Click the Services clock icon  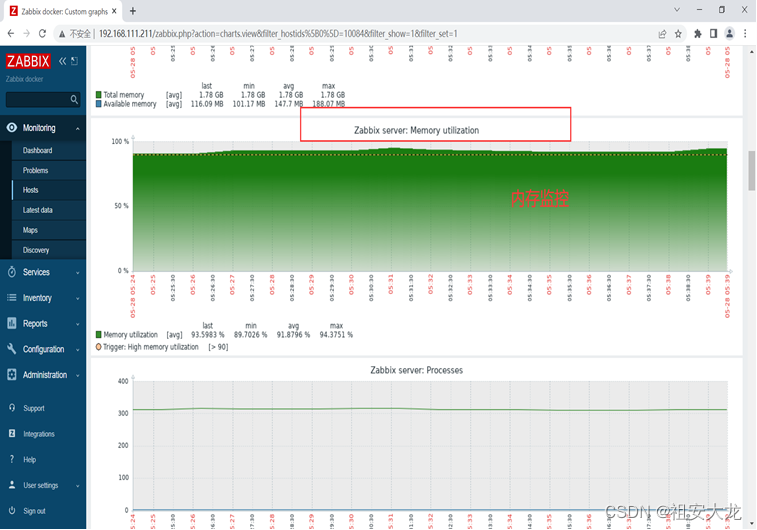pyautogui.click(x=12, y=272)
